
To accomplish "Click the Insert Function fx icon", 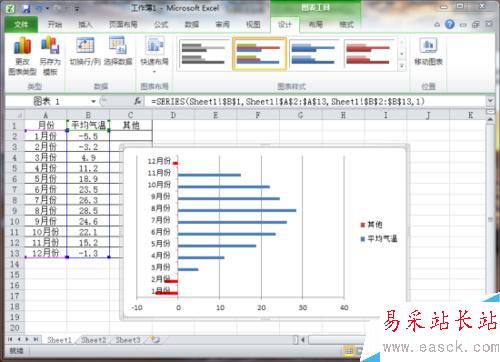I will 137,101.
